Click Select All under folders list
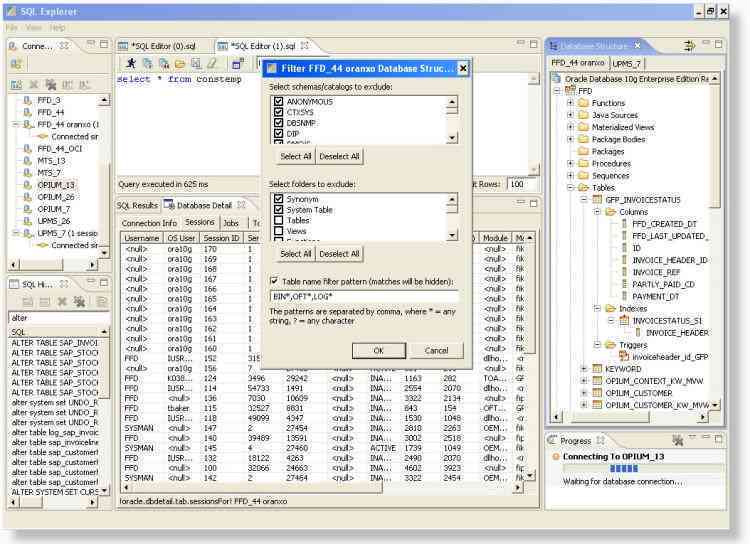The width and height of the screenshot is (750, 544). 296,254
